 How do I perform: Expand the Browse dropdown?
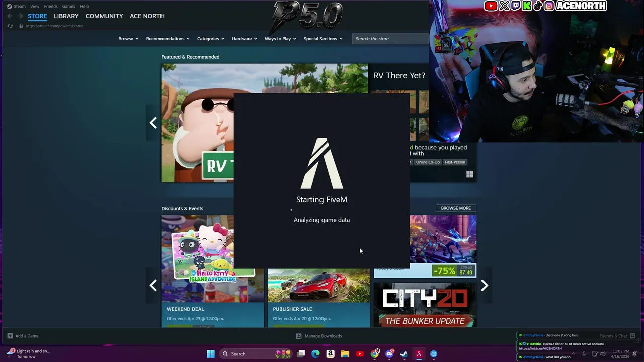click(128, 39)
